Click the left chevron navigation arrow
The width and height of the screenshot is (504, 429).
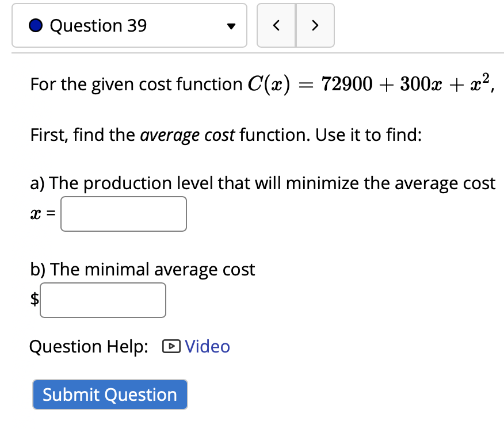point(276,25)
